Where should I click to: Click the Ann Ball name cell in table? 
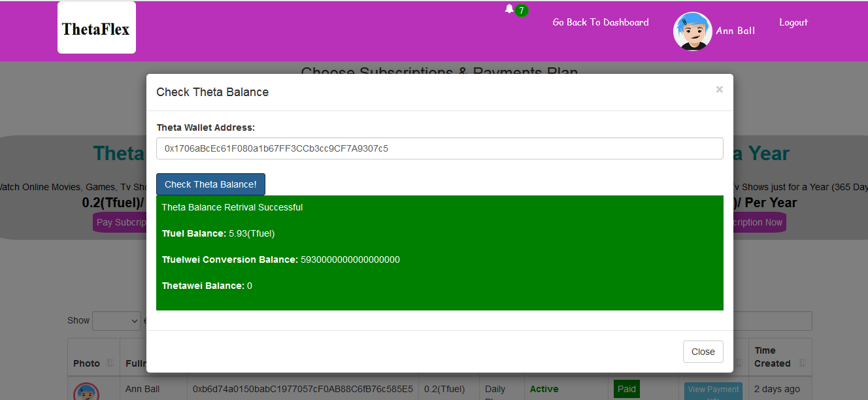tap(142, 389)
